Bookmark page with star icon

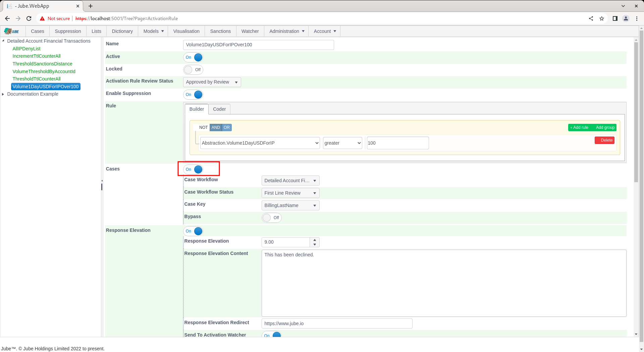tap(602, 18)
